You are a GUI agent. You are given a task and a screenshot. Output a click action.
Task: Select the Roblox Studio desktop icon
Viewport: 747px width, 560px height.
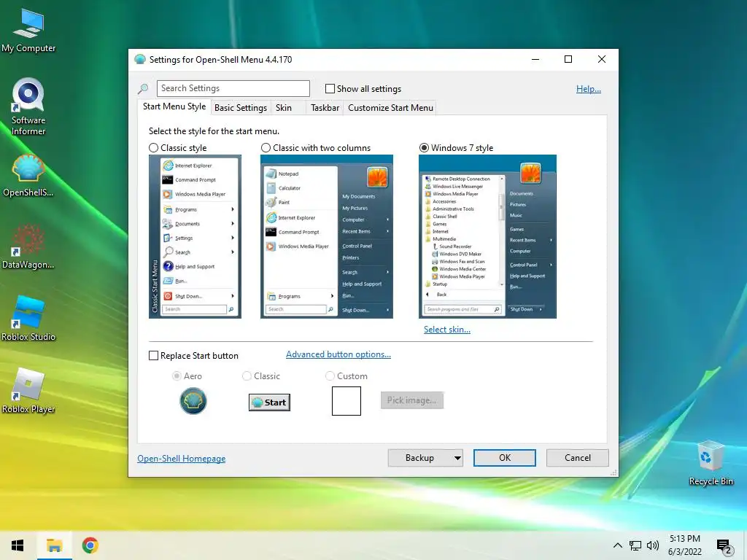pos(28,318)
